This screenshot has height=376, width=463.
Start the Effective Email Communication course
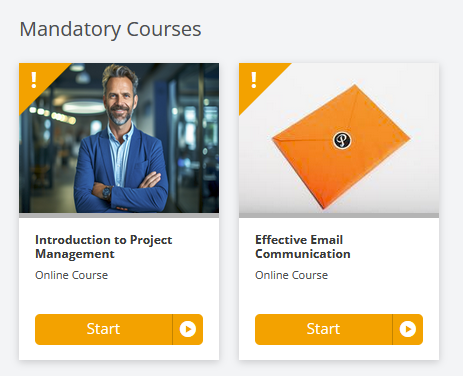339,329
